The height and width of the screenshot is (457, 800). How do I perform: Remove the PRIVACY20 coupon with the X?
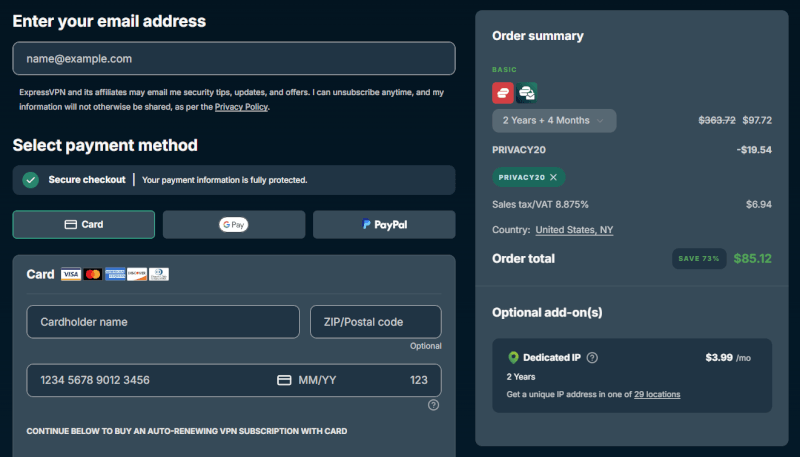(554, 177)
